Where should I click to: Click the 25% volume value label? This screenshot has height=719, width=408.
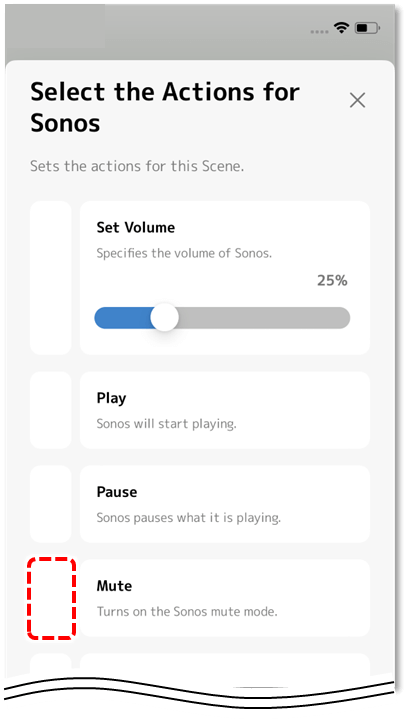point(332,280)
